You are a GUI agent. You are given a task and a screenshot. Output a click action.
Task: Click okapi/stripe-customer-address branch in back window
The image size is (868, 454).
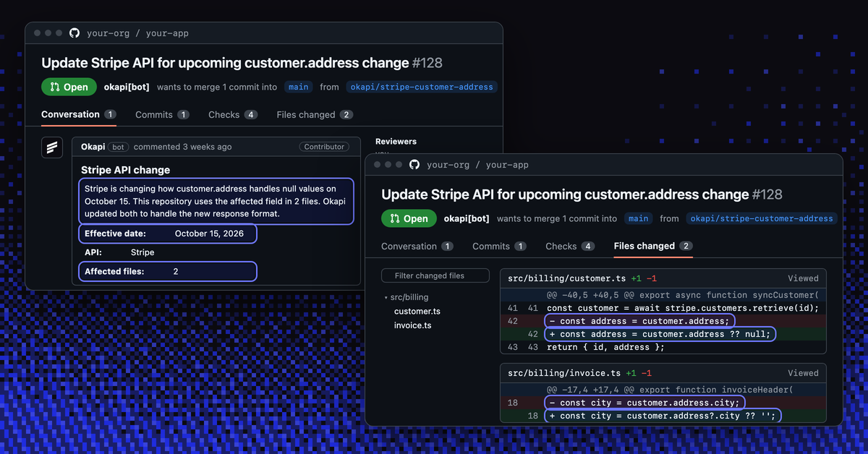[x=422, y=87]
